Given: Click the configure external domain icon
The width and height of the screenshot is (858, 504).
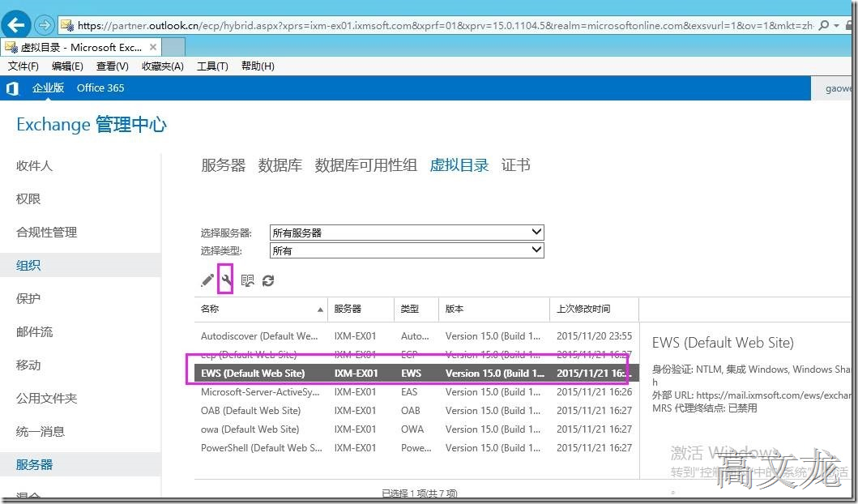Looking at the screenshot, I should 247,280.
